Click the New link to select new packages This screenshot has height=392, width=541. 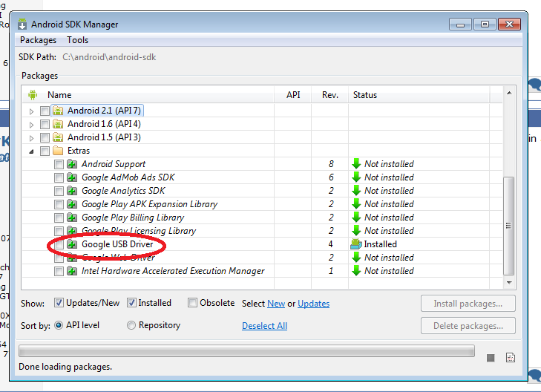(x=276, y=304)
